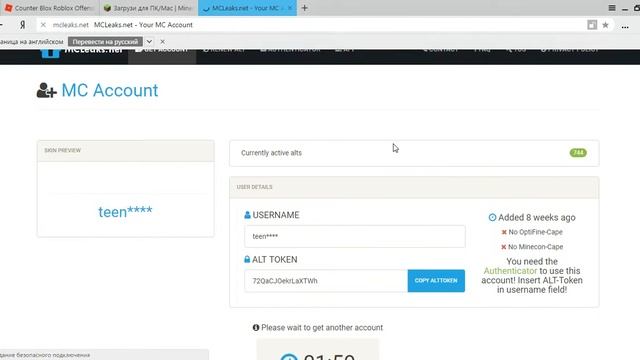
Task: Click the lock icon next to ALT TOKEN
Action: [247, 259]
